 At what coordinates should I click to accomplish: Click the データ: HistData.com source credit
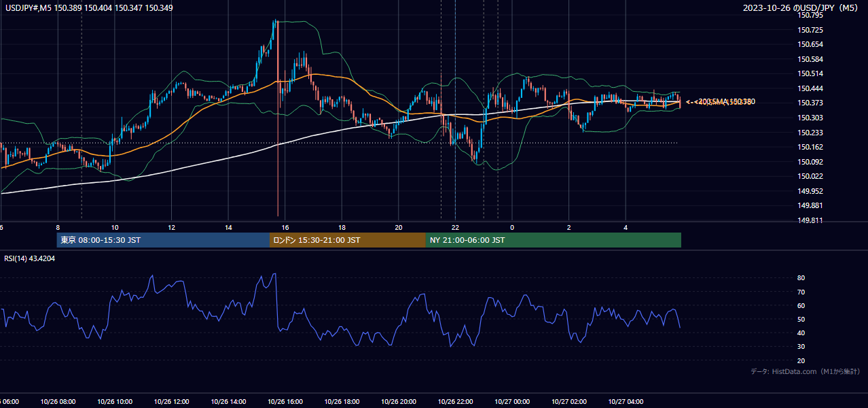pyautogui.click(x=806, y=371)
